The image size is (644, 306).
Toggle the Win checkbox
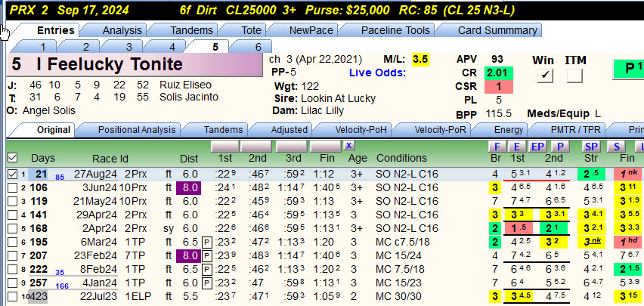coord(546,75)
